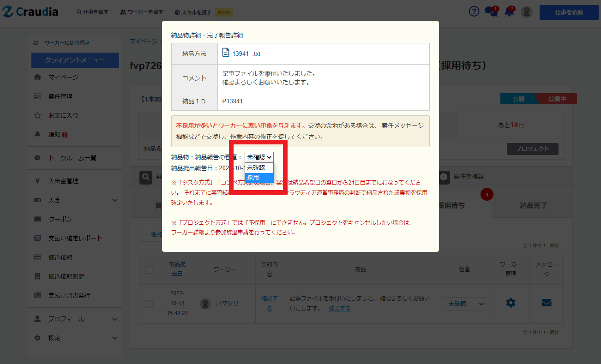Select 未確認 option in the dropdown list

coord(259,168)
